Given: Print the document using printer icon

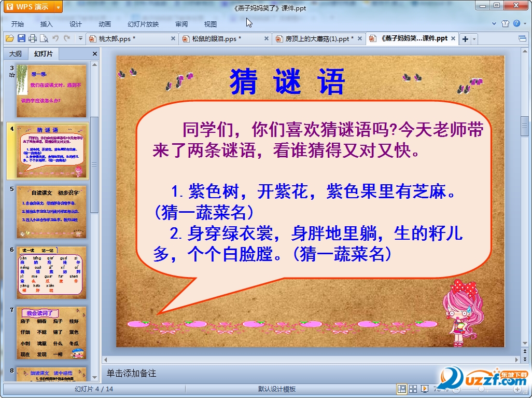Looking at the screenshot, I should [x=33, y=38].
